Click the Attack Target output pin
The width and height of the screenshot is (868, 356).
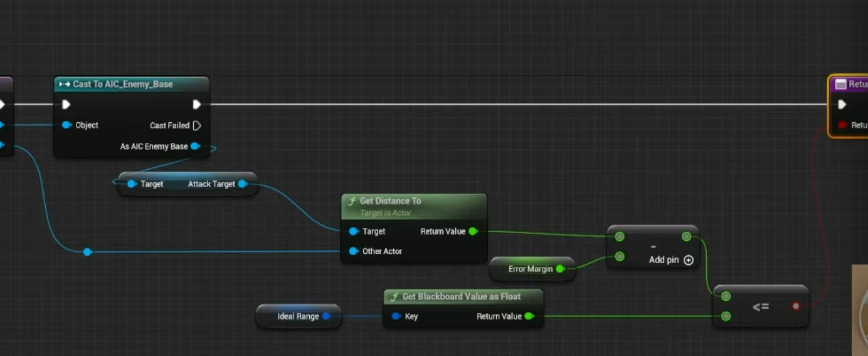(242, 184)
